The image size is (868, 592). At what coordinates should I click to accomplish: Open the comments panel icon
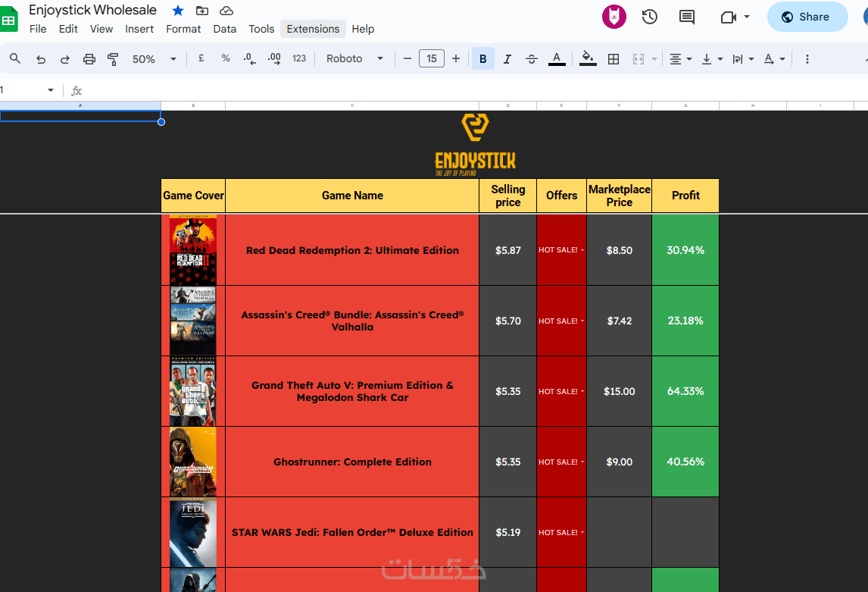click(x=686, y=17)
